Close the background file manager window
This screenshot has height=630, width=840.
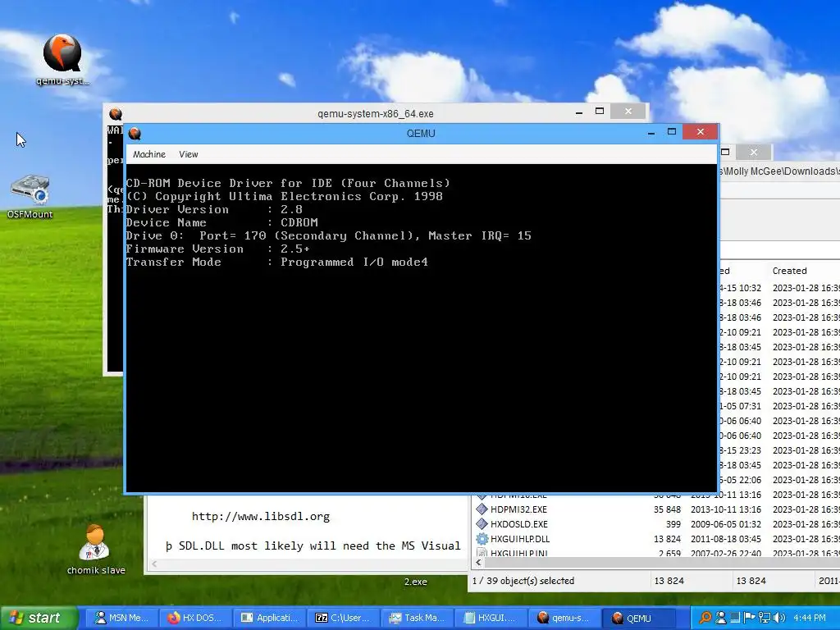tap(754, 152)
